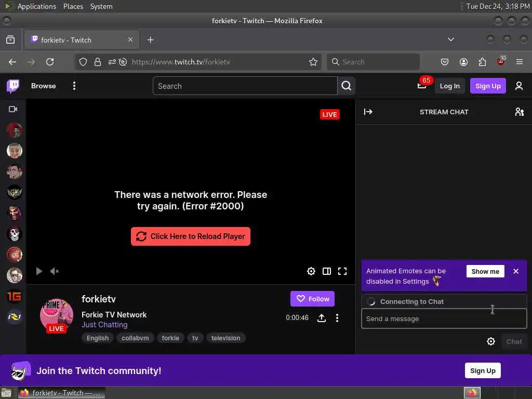Image resolution: width=532 pixels, height=399 pixels.
Task: Open the user profile icon beside Sign Up
Action: tap(519, 86)
